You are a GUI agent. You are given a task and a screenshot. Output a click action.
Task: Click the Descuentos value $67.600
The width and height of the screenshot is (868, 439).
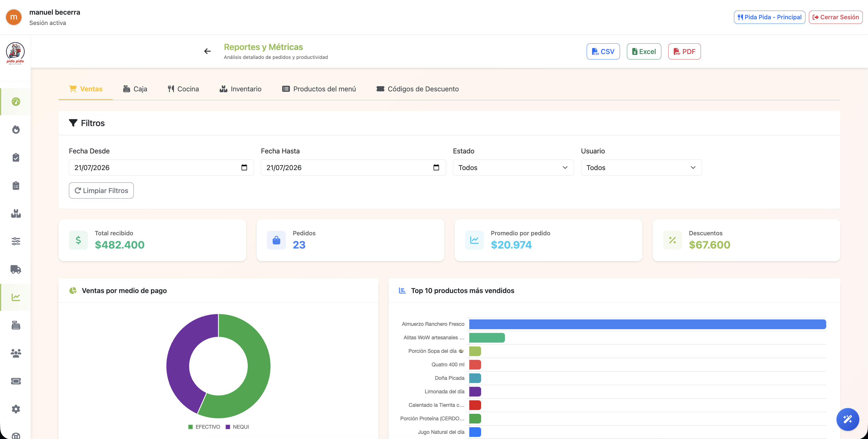(710, 245)
